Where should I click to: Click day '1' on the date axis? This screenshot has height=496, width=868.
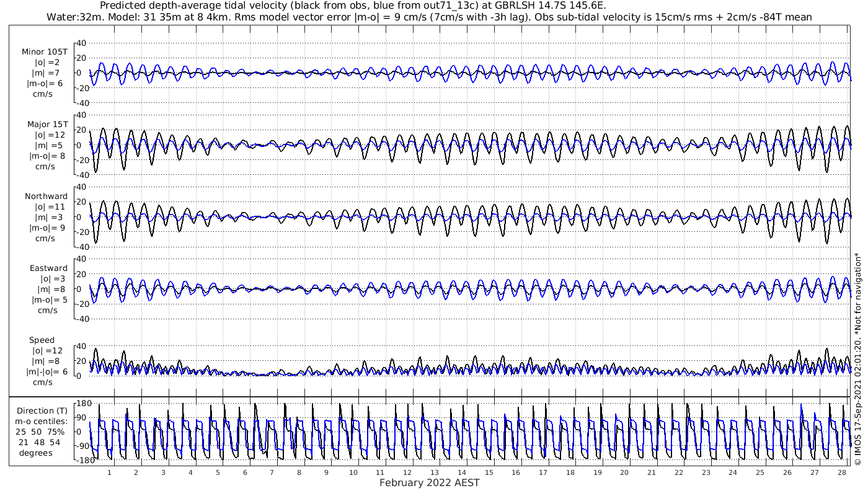pos(109,472)
